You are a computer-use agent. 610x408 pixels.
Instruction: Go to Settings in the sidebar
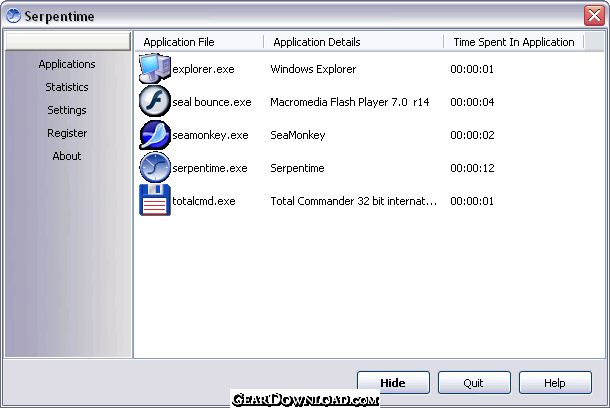[67, 110]
